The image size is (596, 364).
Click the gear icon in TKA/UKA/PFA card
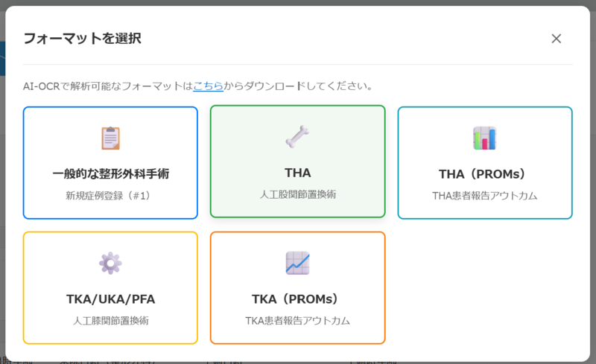point(110,263)
